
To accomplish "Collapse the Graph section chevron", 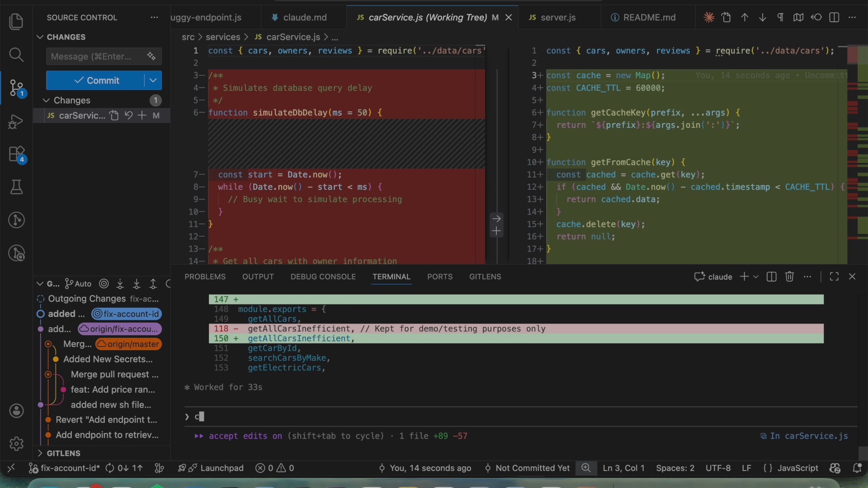I will pos(40,284).
